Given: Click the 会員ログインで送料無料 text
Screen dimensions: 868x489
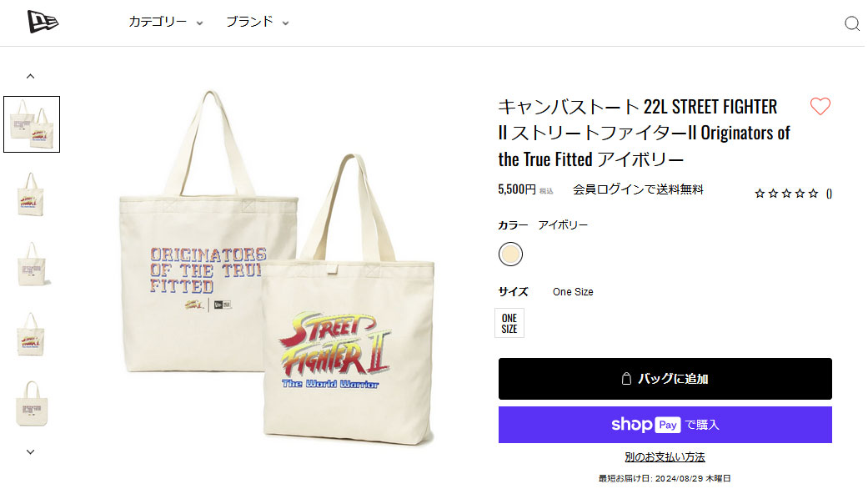Looking at the screenshot, I should (638, 189).
